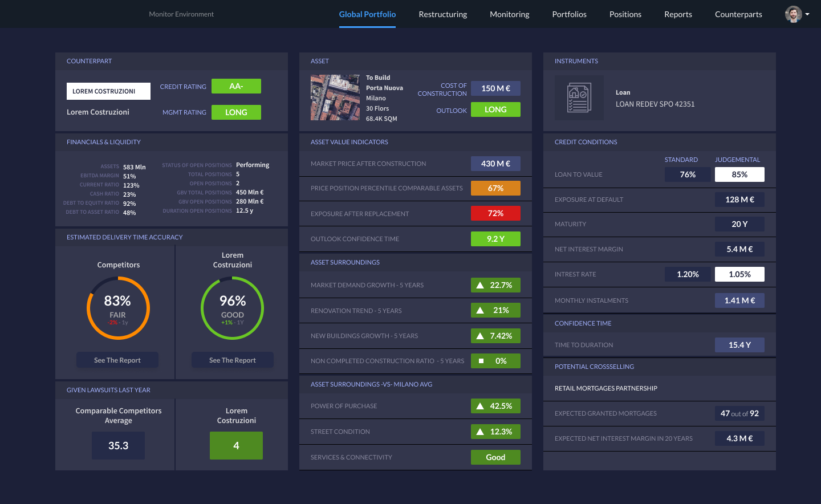821x504 pixels.
Task: Select the 85% judgemental loan to value
Action: click(x=739, y=174)
